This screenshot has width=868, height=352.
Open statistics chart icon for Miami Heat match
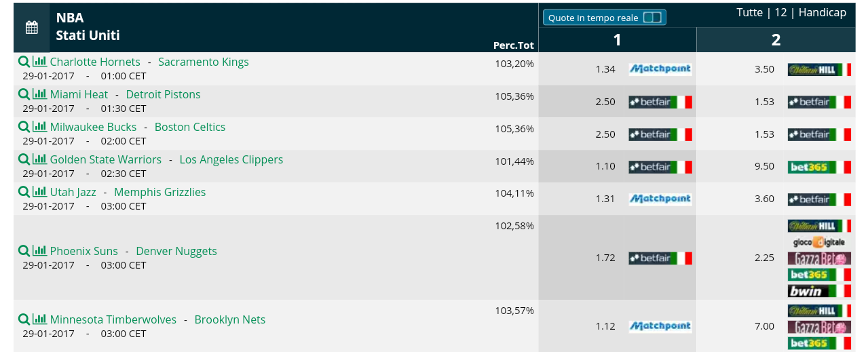[x=40, y=94]
